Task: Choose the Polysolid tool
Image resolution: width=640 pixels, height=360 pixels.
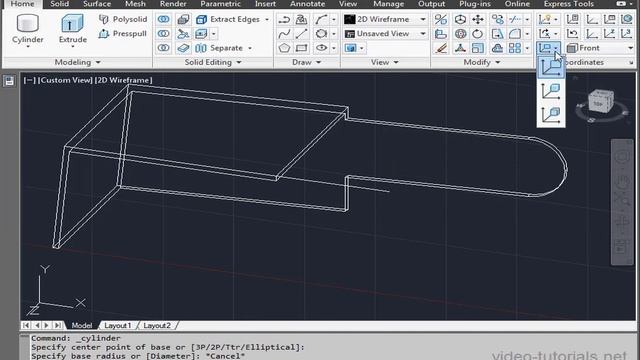Action: [x=123, y=19]
